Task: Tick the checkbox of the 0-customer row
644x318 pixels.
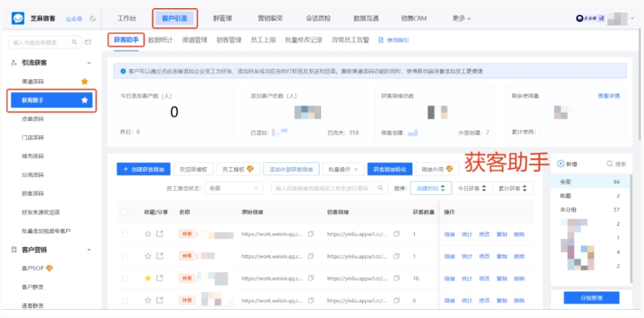Action: pos(125,301)
